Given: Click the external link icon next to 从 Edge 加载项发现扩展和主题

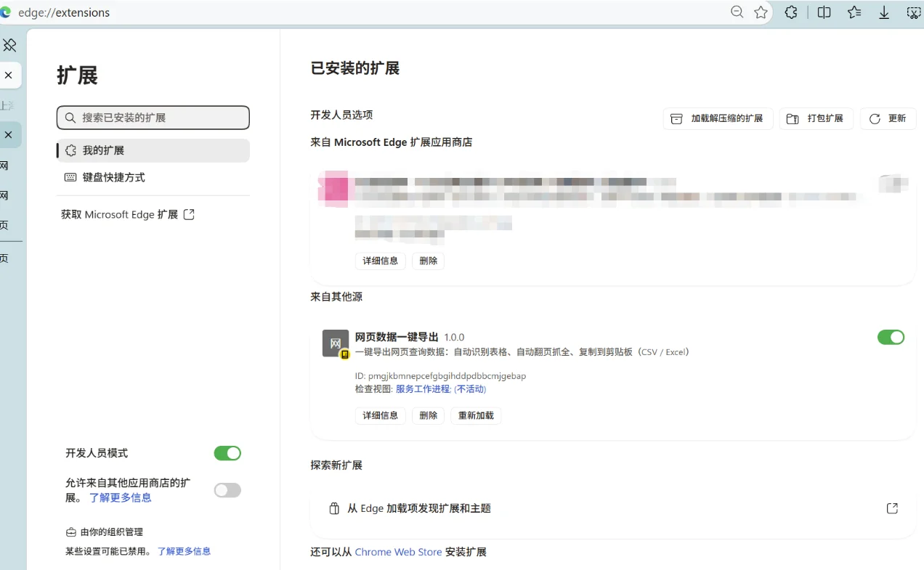Looking at the screenshot, I should (892, 508).
